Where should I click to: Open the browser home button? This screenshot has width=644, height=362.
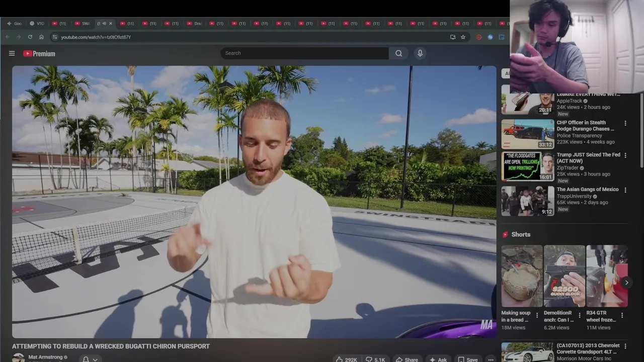(41, 37)
